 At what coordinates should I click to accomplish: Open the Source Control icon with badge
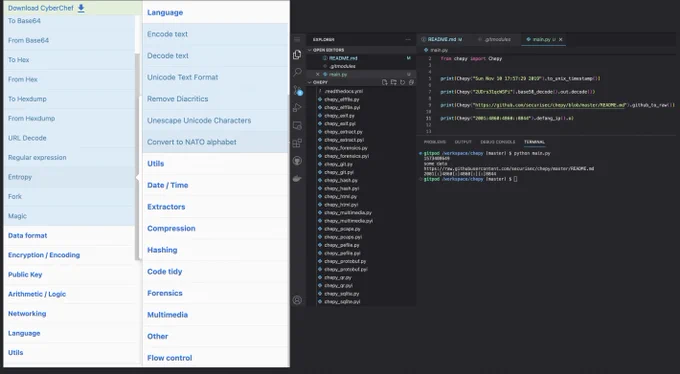tap(298, 90)
